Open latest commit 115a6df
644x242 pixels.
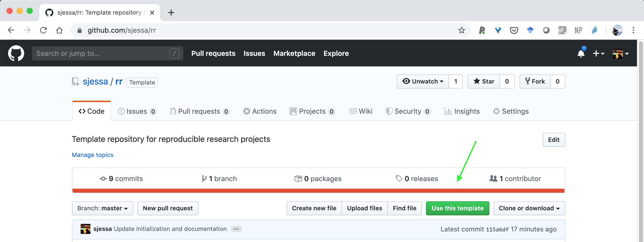(x=497, y=229)
